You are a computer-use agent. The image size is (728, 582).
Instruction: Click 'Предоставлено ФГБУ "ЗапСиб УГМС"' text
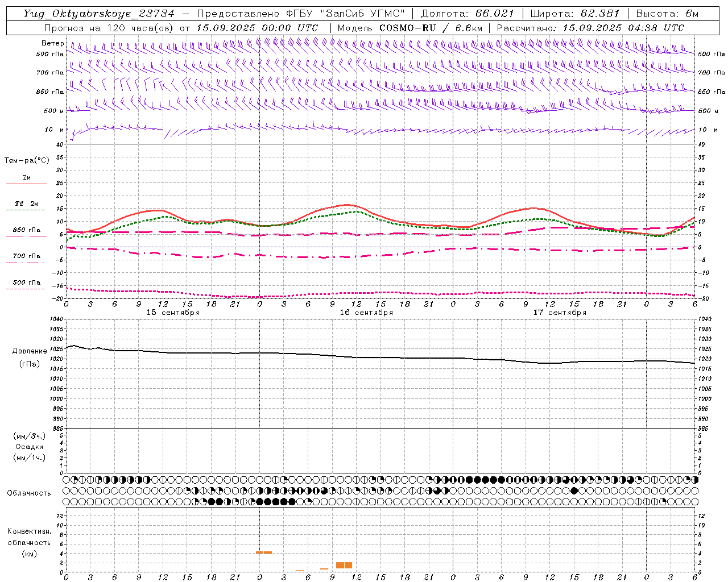(x=301, y=14)
